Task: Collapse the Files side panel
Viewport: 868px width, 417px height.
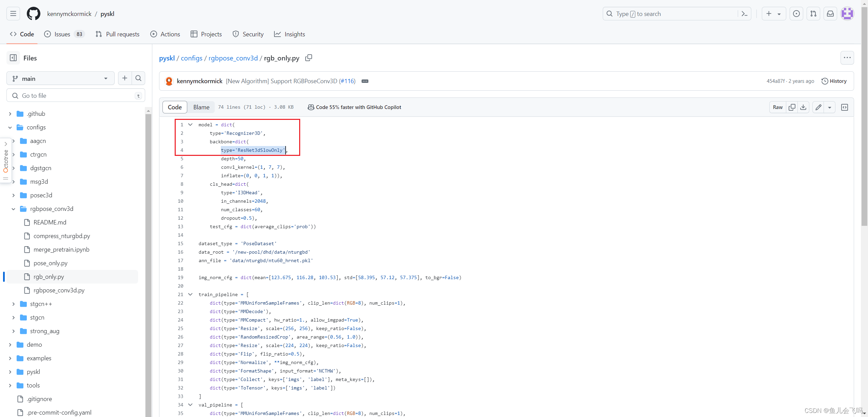Action: tap(13, 58)
